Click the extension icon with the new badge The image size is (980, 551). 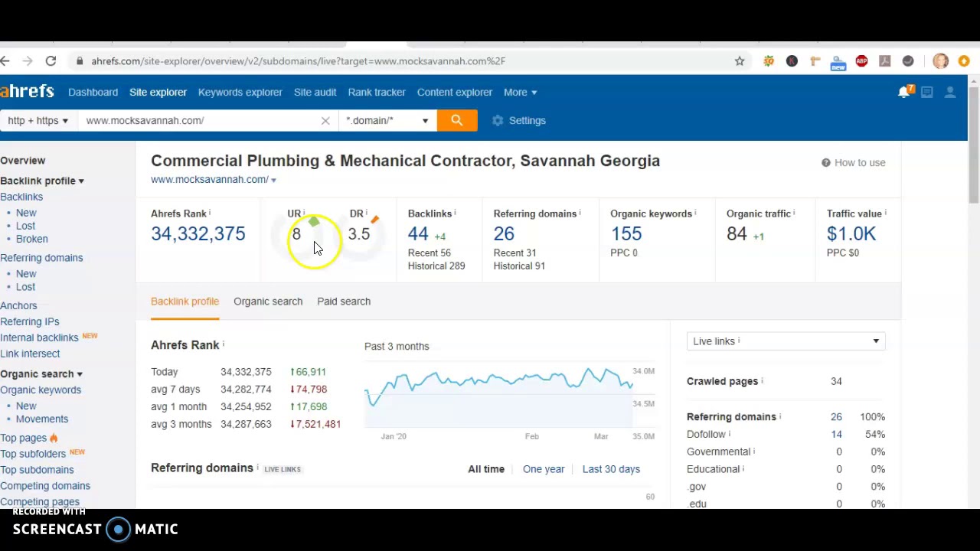point(838,62)
